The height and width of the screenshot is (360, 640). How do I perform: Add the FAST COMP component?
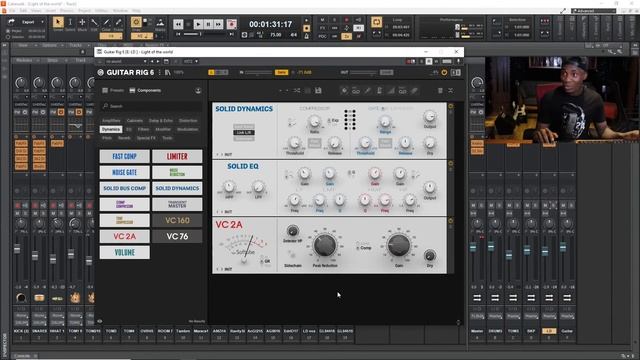[x=124, y=156]
